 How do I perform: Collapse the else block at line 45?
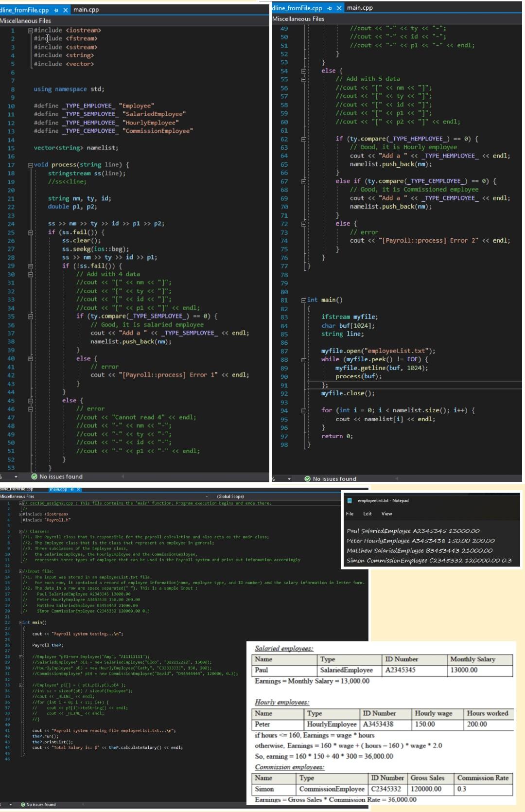coord(30,401)
